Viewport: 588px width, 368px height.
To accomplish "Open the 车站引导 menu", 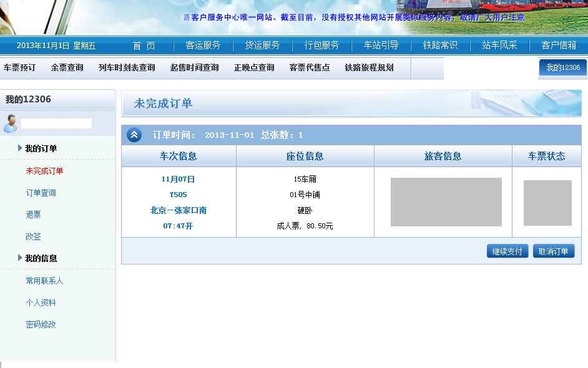I will [x=381, y=46].
